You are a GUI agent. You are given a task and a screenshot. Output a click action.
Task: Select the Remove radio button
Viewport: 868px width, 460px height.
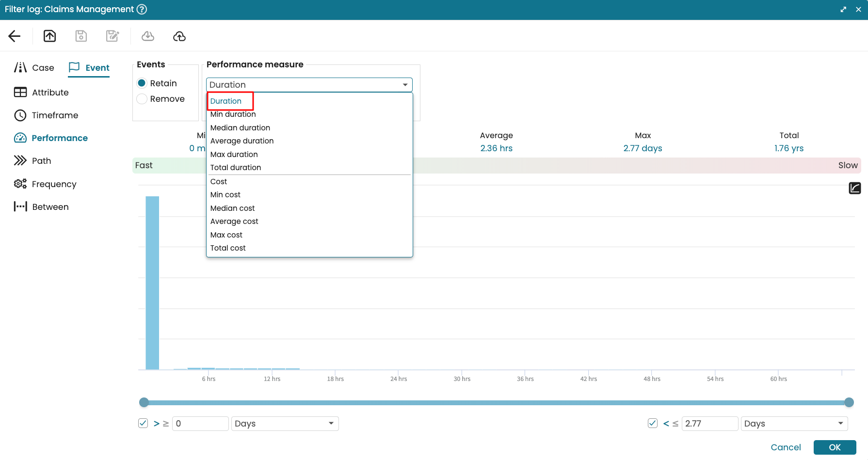pos(142,99)
